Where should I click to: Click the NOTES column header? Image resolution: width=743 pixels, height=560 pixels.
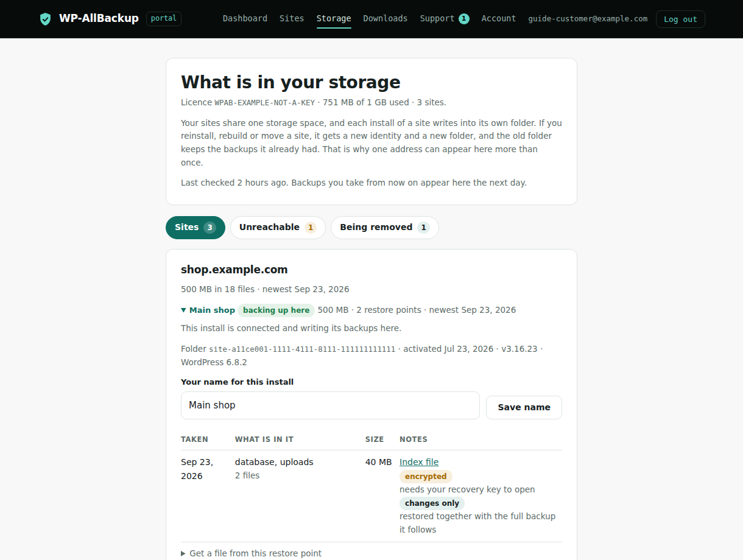coord(414,439)
